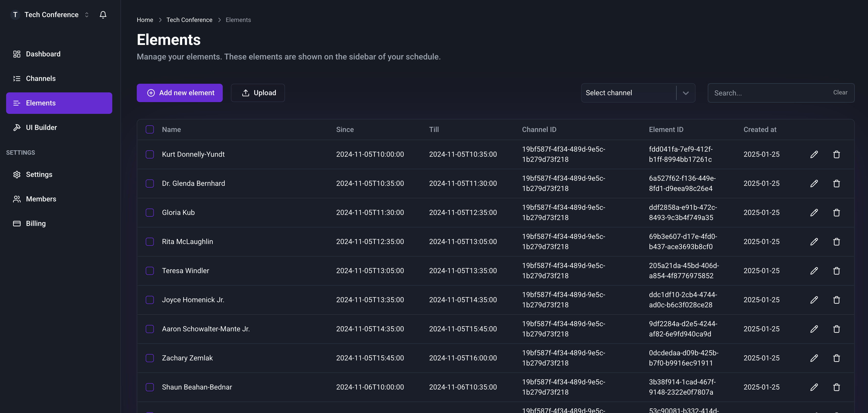Edit Rita McLaughlin element
This screenshot has width=868, height=413.
[814, 242]
